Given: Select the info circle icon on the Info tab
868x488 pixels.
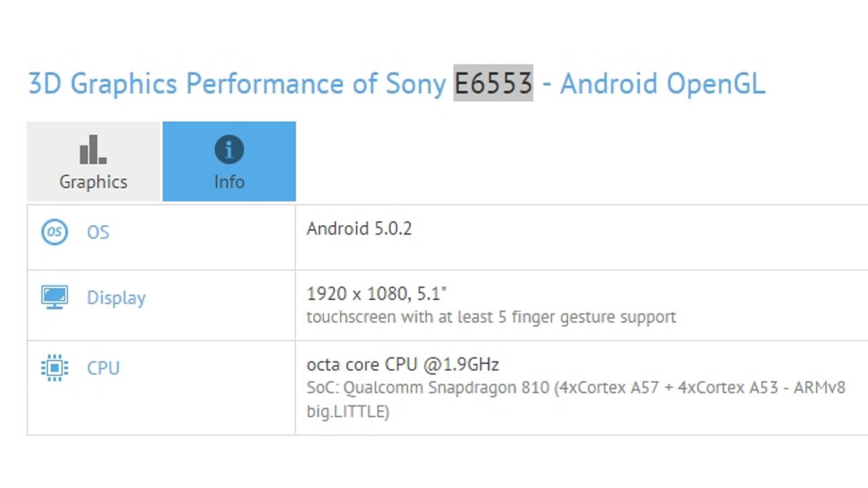Looking at the screenshot, I should coord(229,149).
